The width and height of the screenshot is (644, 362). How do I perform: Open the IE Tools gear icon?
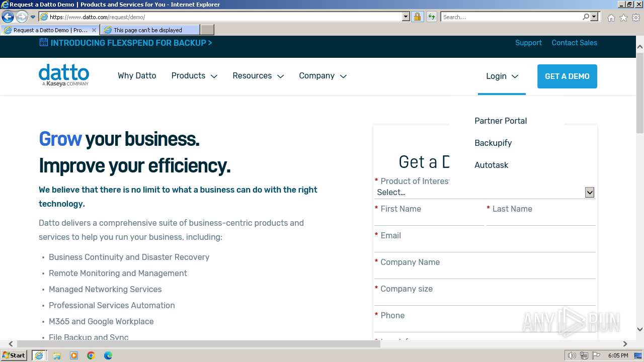[x=635, y=18]
